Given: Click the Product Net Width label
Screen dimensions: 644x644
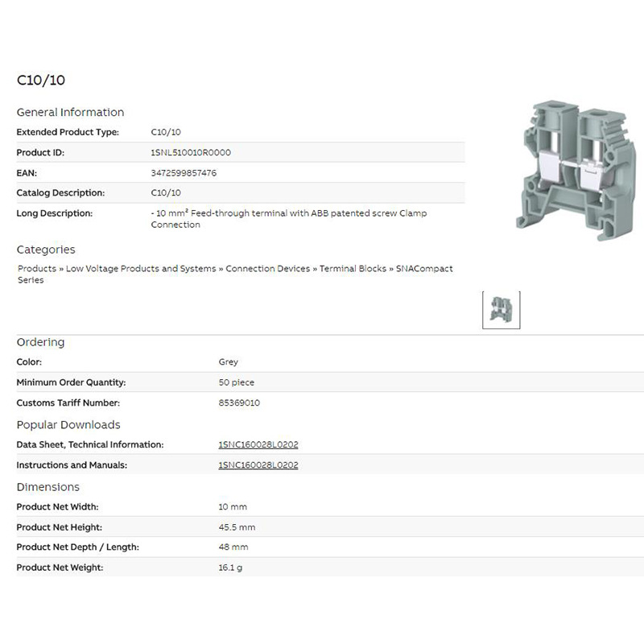Looking at the screenshot, I should (57, 507).
